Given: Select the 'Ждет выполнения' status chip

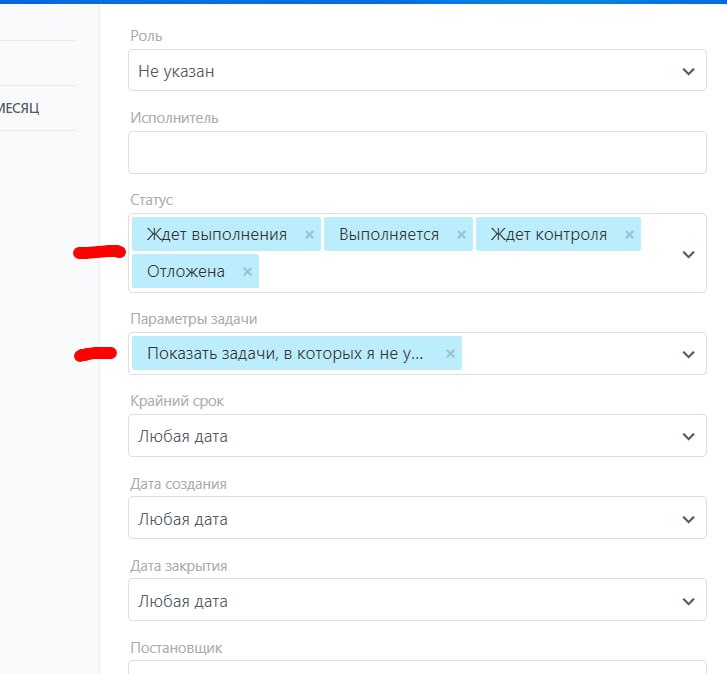Looking at the screenshot, I should pos(217,235).
